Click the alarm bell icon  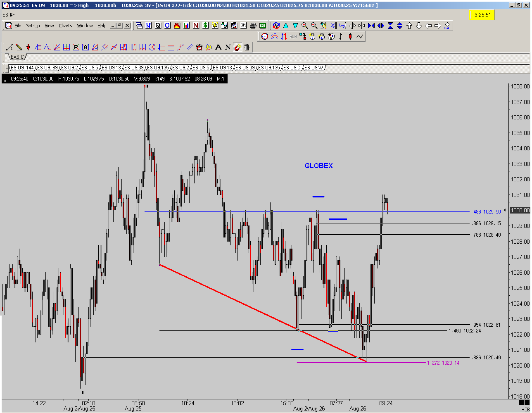(x=215, y=26)
